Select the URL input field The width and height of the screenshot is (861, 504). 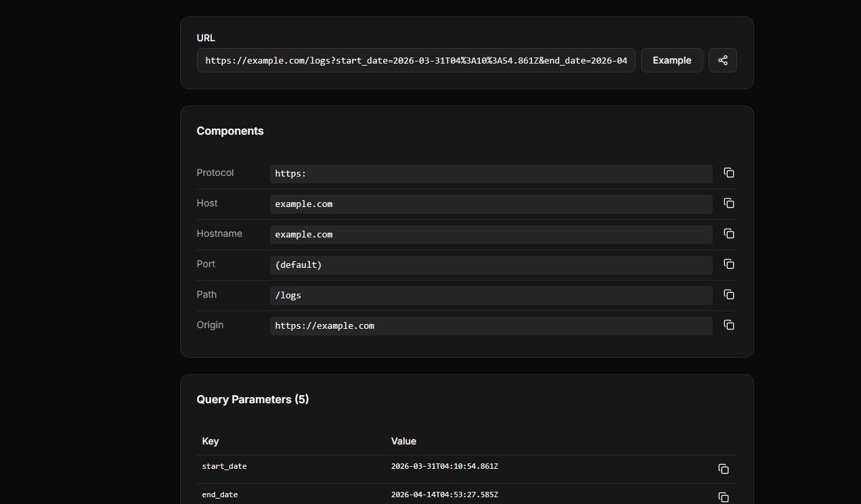416,60
